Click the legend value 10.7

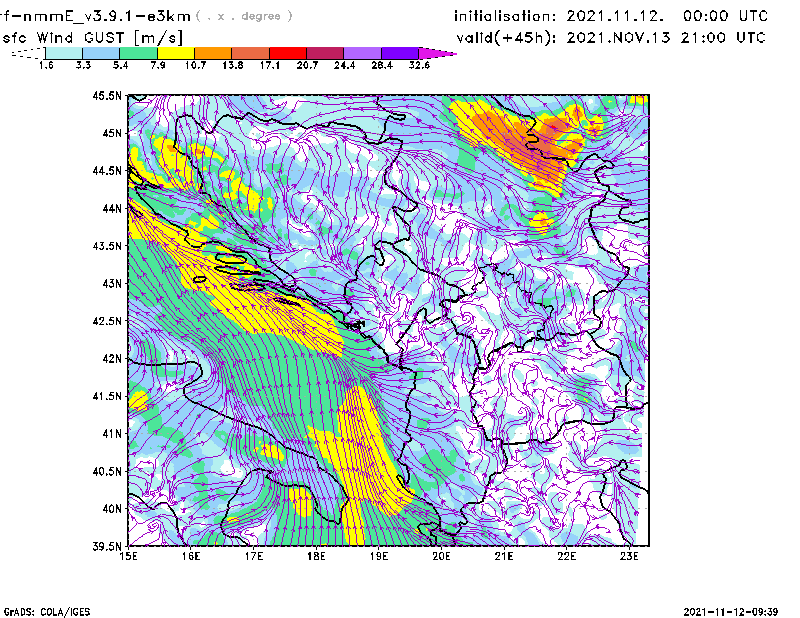tap(195, 65)
